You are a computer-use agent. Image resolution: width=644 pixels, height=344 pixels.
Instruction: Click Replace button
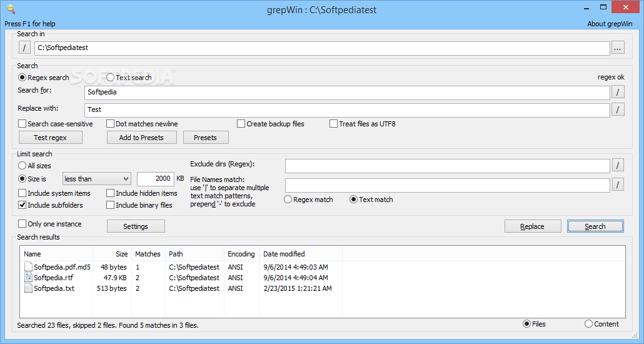pyautogui.click(x=533, y=226)
